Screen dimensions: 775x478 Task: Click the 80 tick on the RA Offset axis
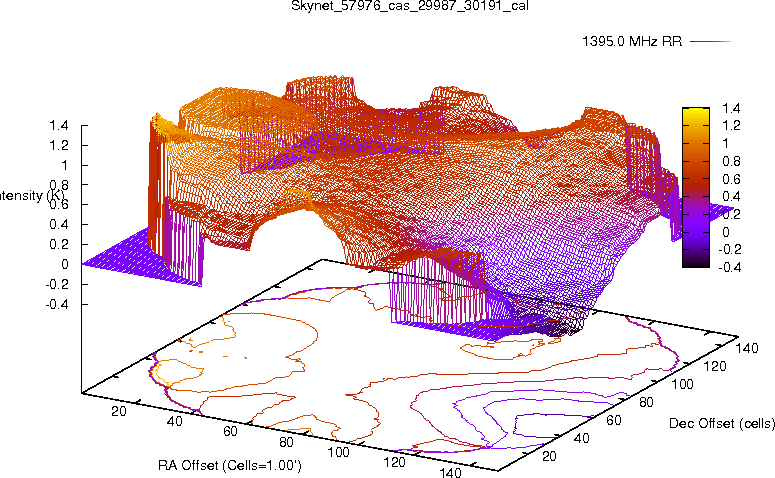pos(286,442)
